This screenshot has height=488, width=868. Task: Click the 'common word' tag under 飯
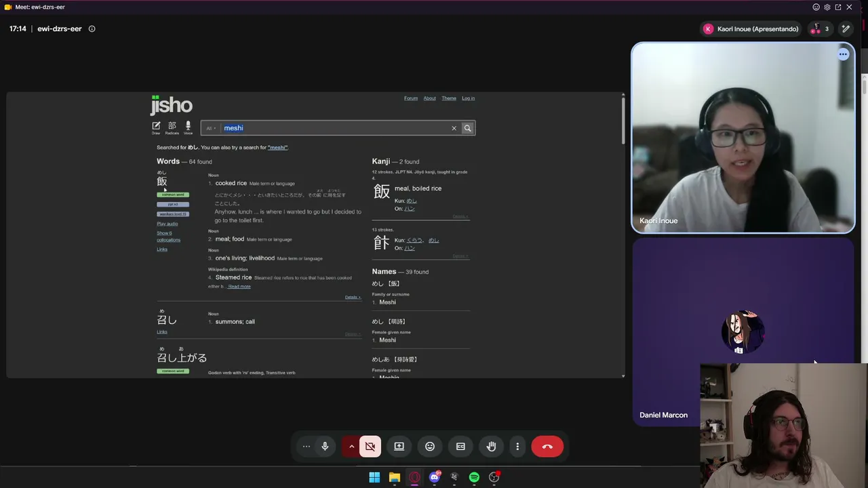click(173, 195)
